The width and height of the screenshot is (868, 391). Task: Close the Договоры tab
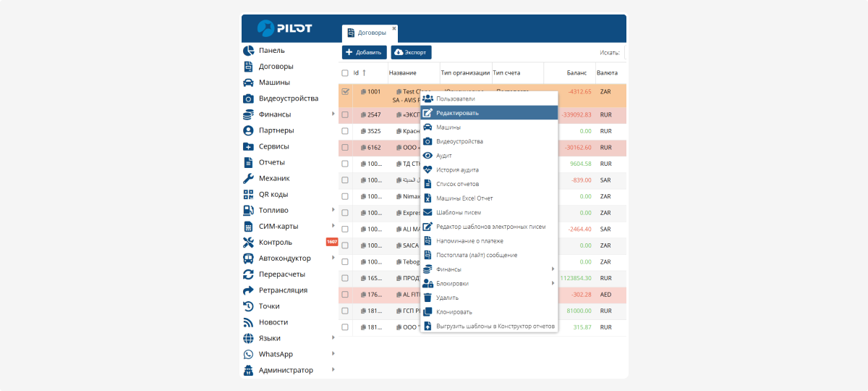point(394,28)
